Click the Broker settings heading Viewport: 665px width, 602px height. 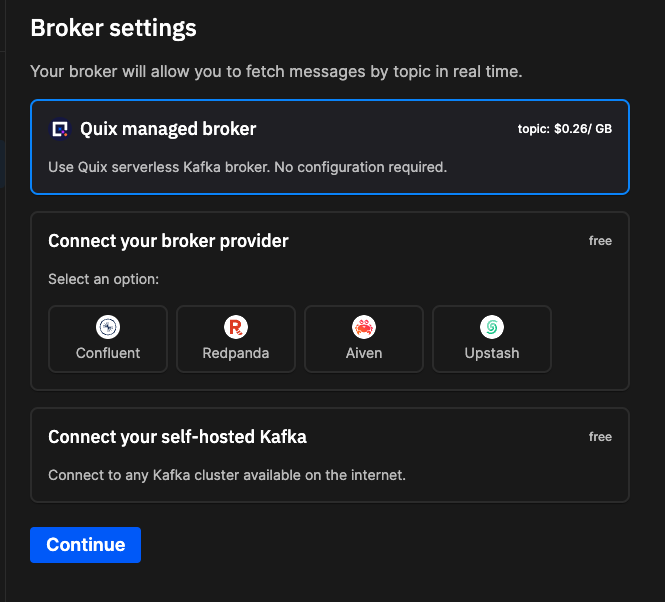pos(113,28)
